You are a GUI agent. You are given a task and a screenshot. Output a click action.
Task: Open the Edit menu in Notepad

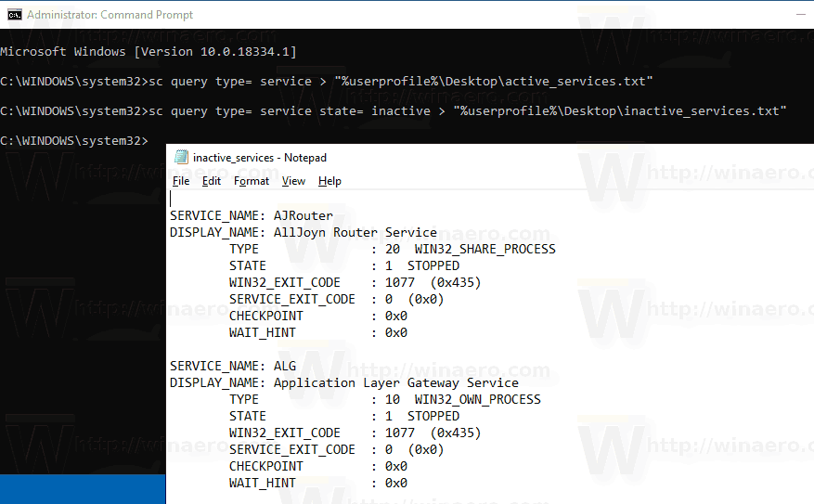point(212,181)
